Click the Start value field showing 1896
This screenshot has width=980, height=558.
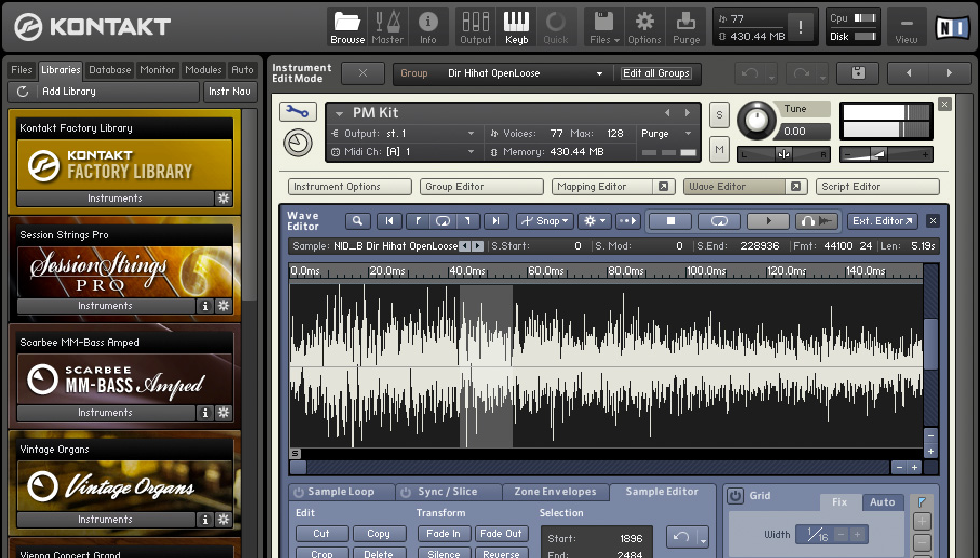click(631, 538)
